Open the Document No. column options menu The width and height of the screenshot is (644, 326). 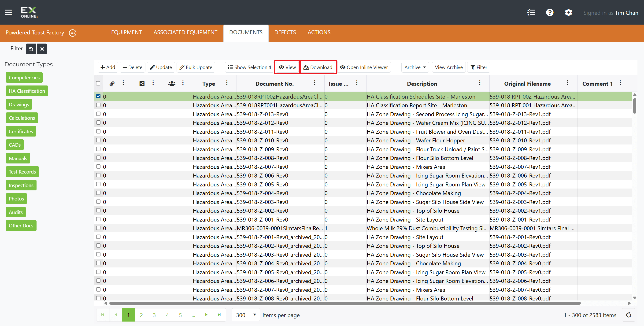point(315,83)
